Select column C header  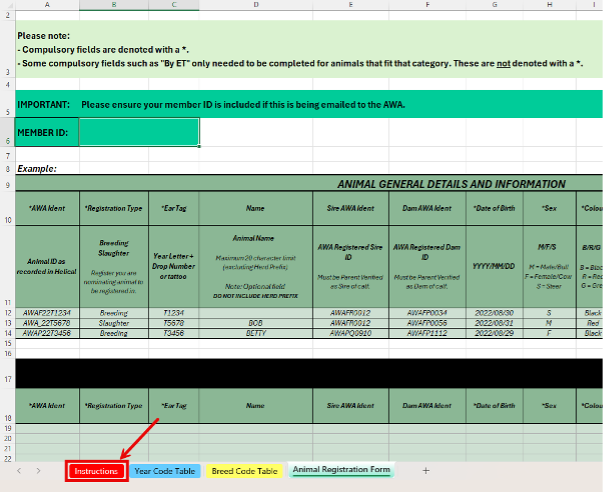click(x=174, y=5)
